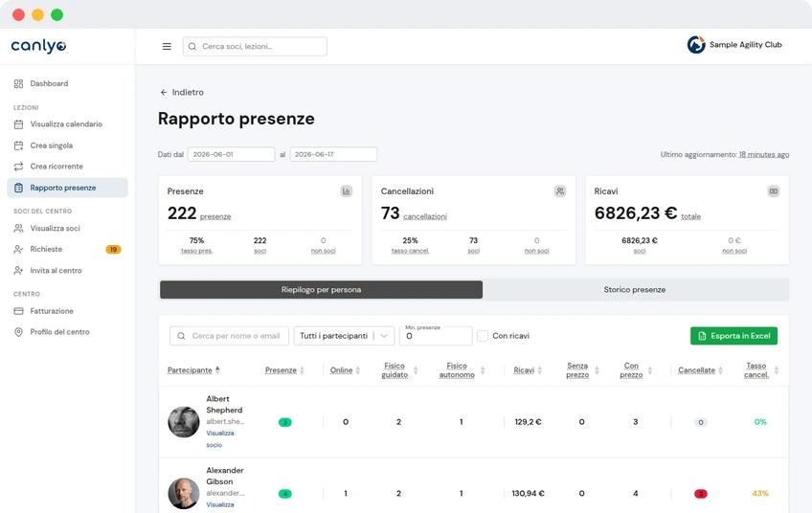Toggle the hamburger sidebar menu icon
This screenshot has width=812, height=513.
(x=167, y=47)
